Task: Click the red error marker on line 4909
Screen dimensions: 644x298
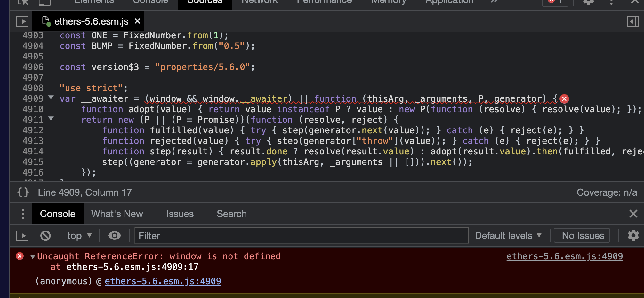Action: (x=564, y=99)
